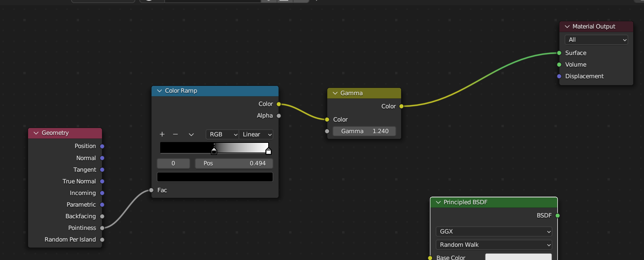Click the Gamma 1.240 value field
Screen dimensions: 644x260
(x=364, y=131)
